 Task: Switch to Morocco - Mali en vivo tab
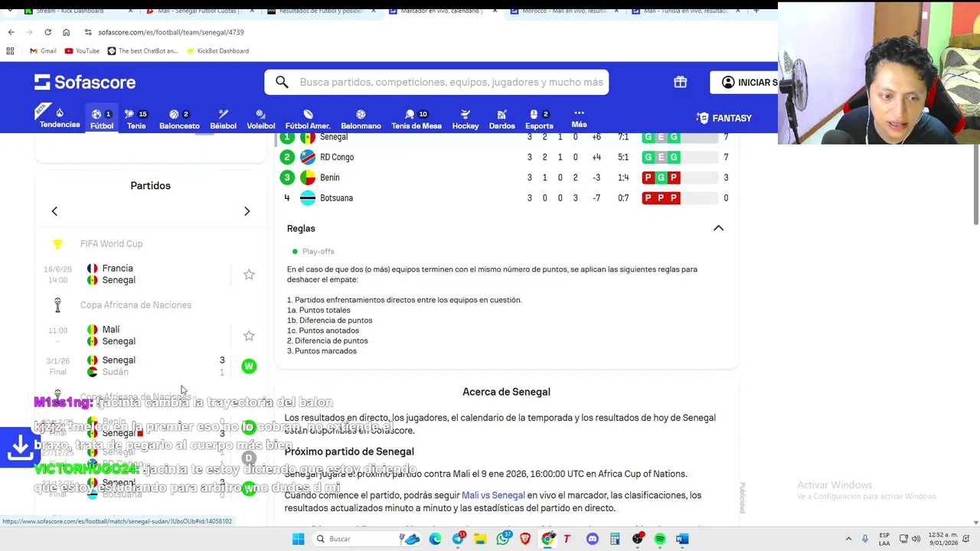pos(565,11)
